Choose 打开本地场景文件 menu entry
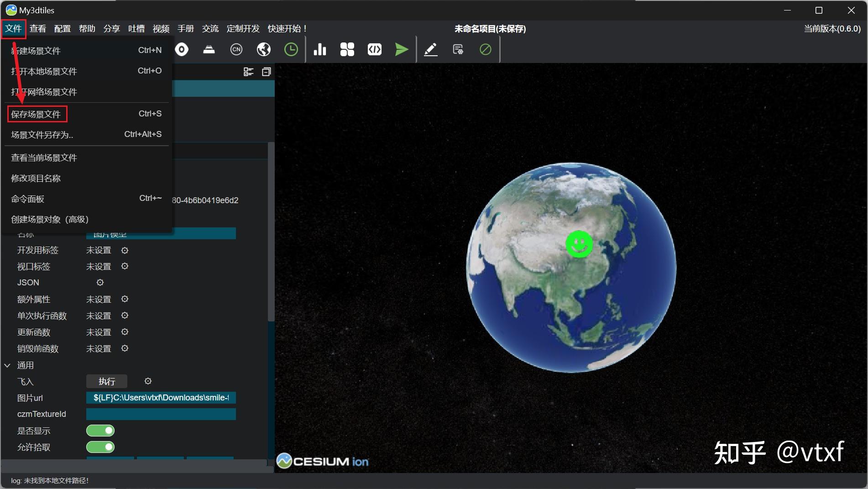868x489 pixels. (x=87, y=71)
